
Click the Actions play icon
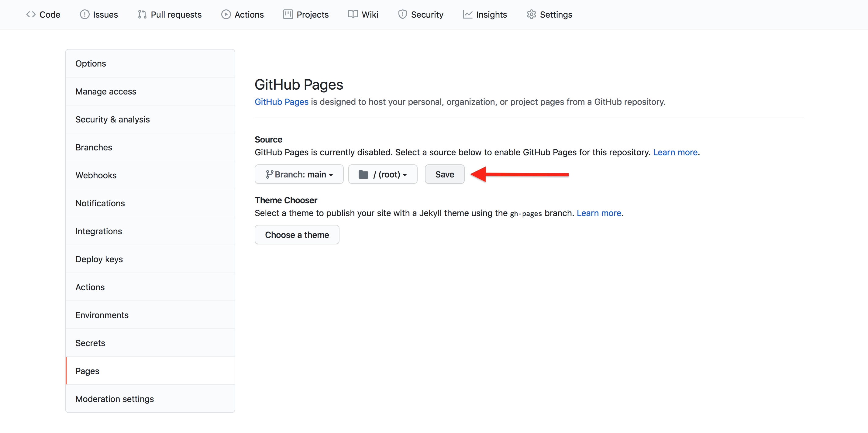click(x=226, y=15)
